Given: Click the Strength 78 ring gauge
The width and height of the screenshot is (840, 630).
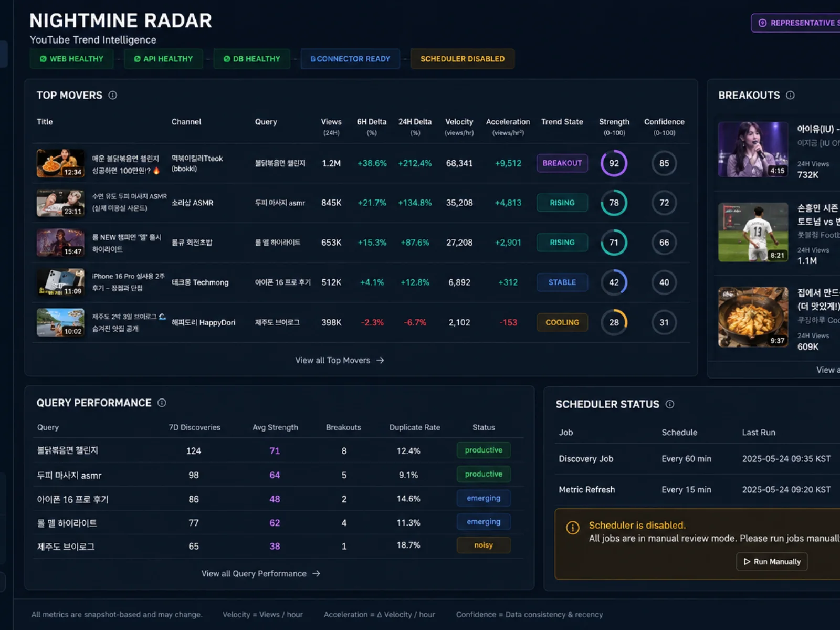Looking at the screenshot, I should pos(614,203).
